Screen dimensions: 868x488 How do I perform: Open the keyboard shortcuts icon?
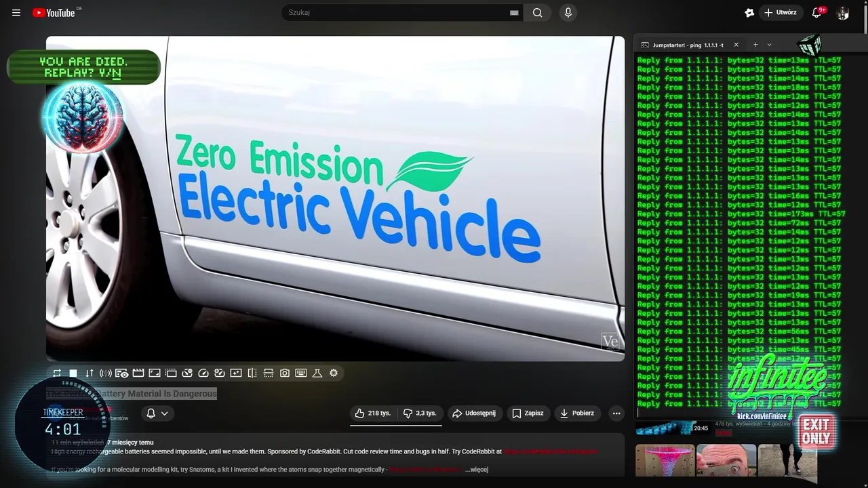point(301,373)
